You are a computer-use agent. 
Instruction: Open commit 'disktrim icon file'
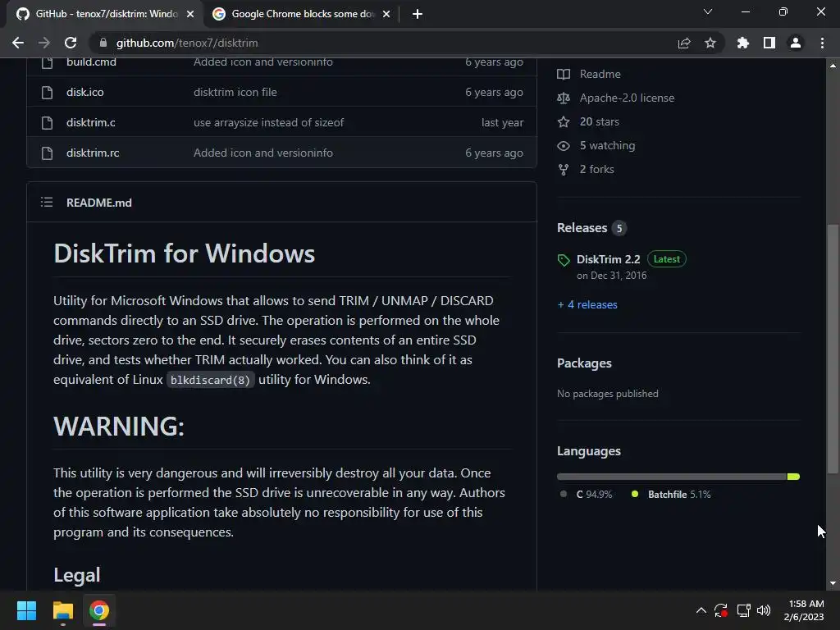pyautogui.click(x=235, y=92)
